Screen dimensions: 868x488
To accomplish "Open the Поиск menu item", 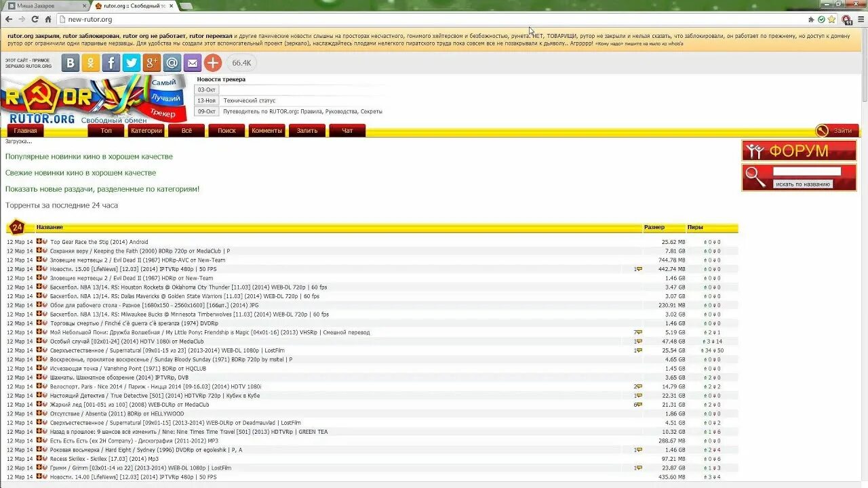I will click(x=226, y=131).
